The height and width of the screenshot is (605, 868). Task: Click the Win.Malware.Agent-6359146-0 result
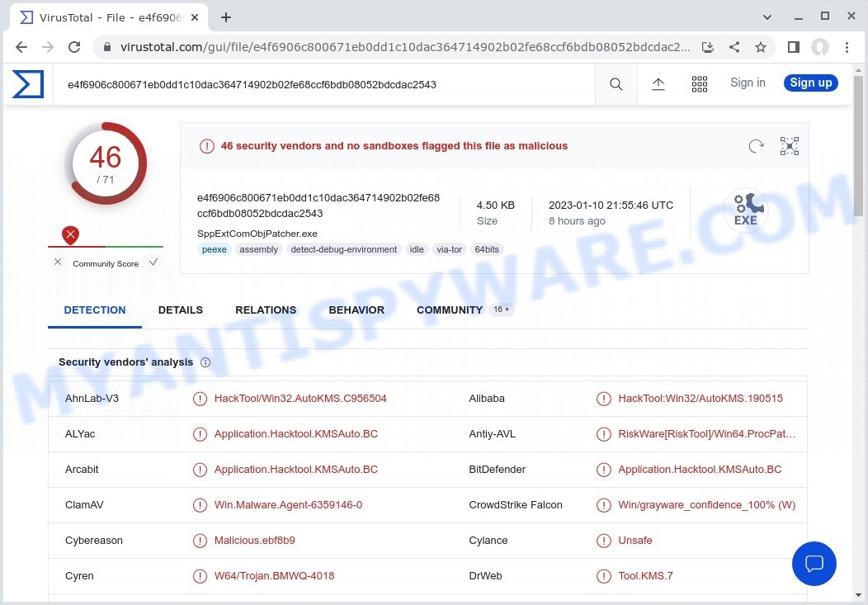coord(288,505)
